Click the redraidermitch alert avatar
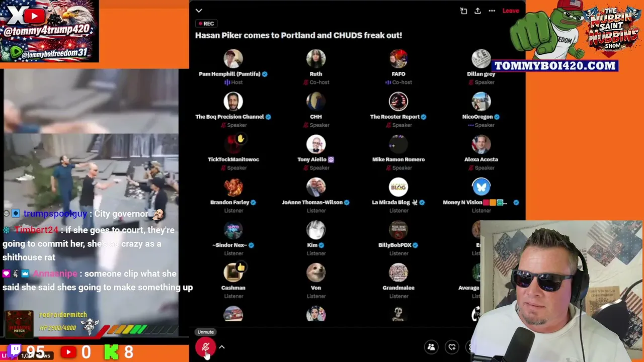The width and height of the screenshot is (644, 362). click(19, 323)
